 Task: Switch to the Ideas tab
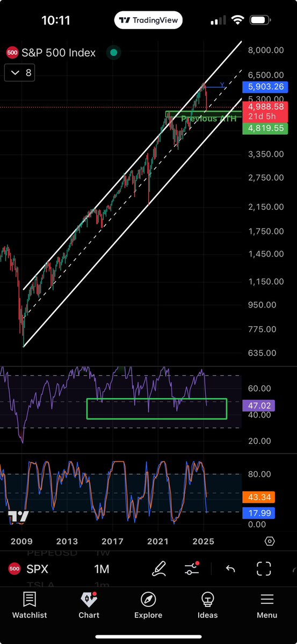pyautogui.click(x=207, y=605)
